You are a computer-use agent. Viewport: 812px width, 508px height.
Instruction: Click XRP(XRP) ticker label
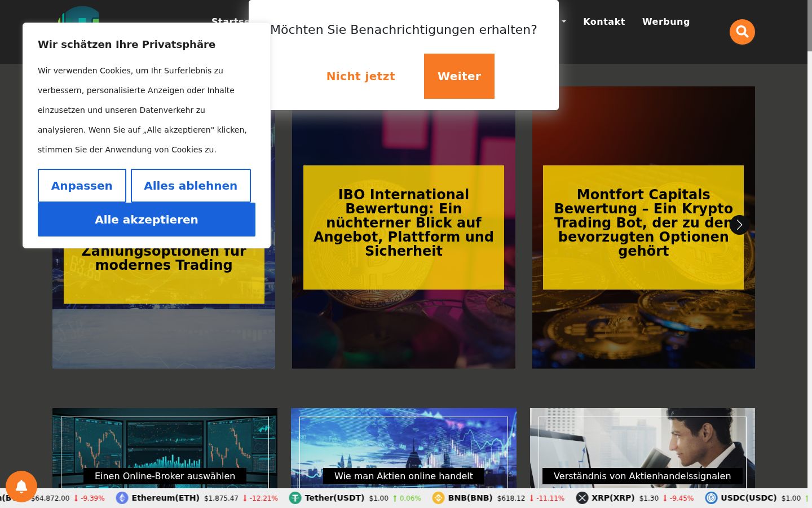click(613, 498)
